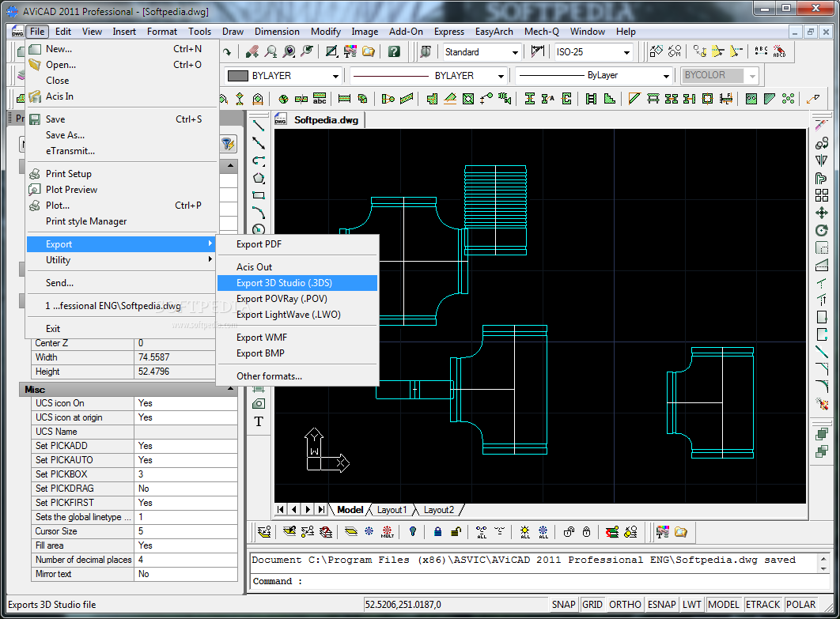The width and height of the screenshot is (840, 619).
Task: Select the Polygon drawing tool
Action: pos(259,178)
